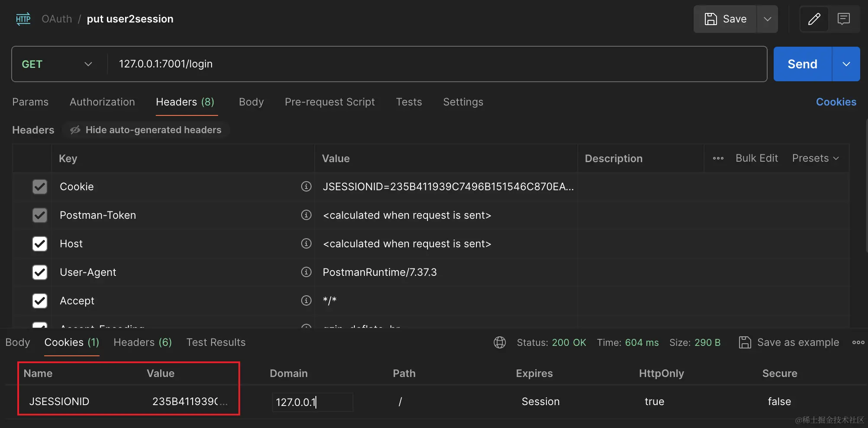Click the Bulk Edit button
868x428 pixels.
point(757,158)
